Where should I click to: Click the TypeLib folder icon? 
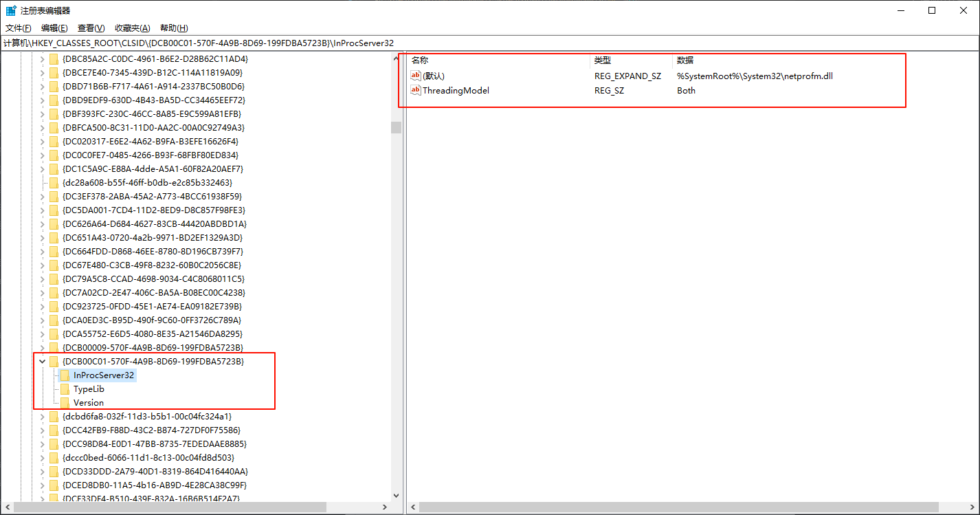click(65, 389)
